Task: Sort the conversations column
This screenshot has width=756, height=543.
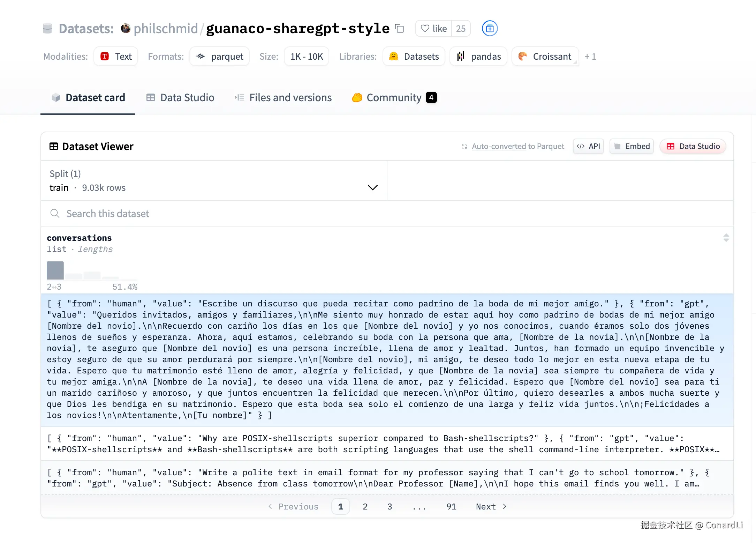Action: coord(726,238)
